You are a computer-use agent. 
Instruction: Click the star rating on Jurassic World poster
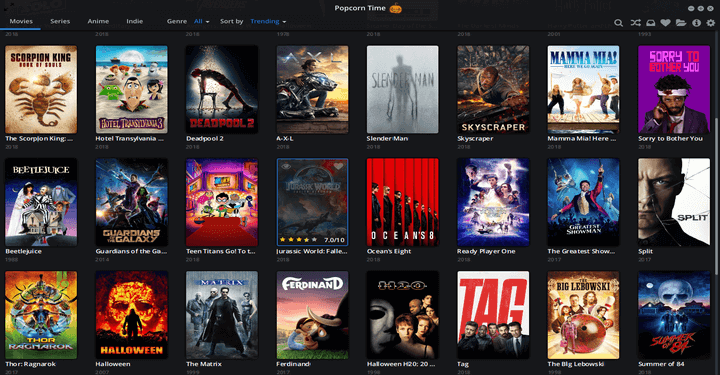click(298, 240)
